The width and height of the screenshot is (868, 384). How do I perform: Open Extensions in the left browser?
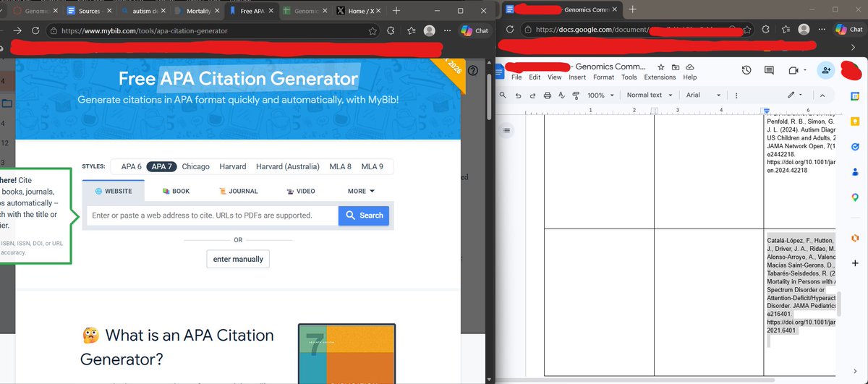pos(392,31)
